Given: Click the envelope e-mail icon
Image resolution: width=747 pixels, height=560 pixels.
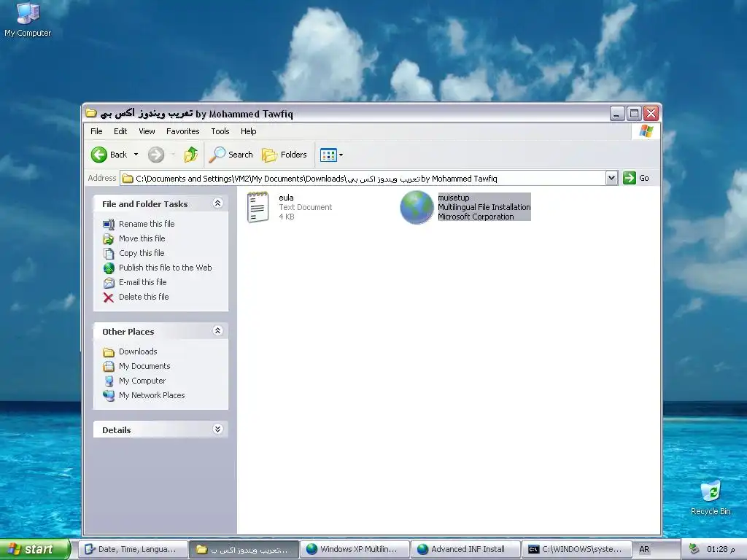Looking at the screenshot, I should pyautogui.click(x=109, y=283).
